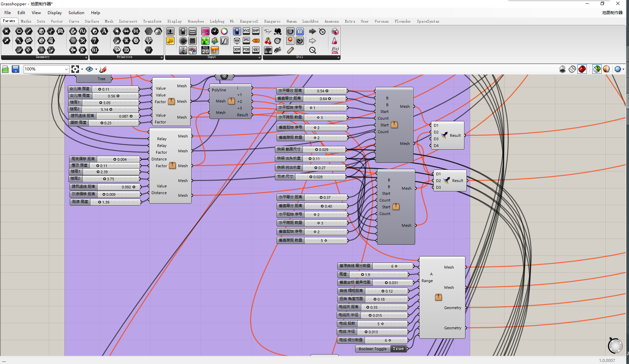This screenshot has height=364, width=629.
Task: Open the zoom level 100% dropdown
Action: [66, 69]
